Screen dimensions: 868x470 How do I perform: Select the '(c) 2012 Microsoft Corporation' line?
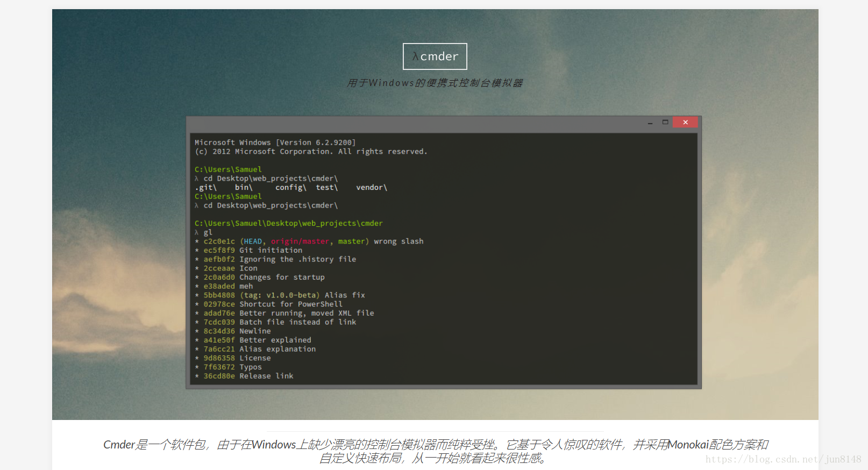pos(311,152)
